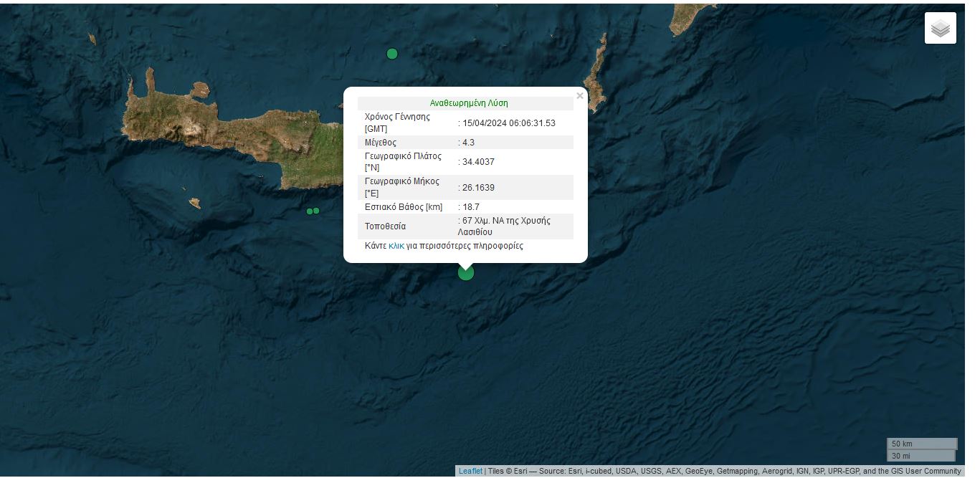This screenshot has width=980, height=478.
Task: Follow the 'κλικ' link for more information
Action: [x=396, y=246]
